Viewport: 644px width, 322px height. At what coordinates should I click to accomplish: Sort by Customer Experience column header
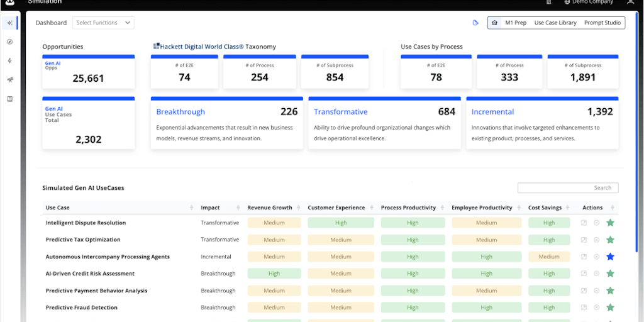pyautogui.click(x=340, y=208)
